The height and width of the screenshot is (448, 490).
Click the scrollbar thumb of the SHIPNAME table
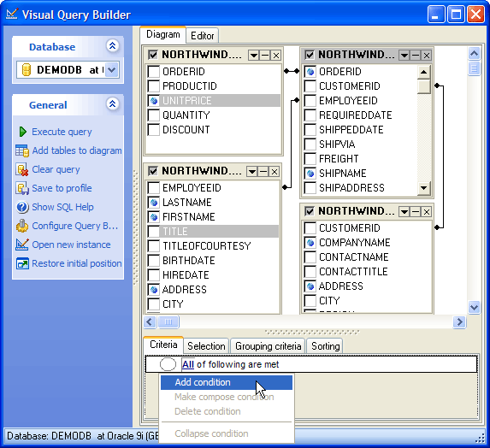pos(424,86)
